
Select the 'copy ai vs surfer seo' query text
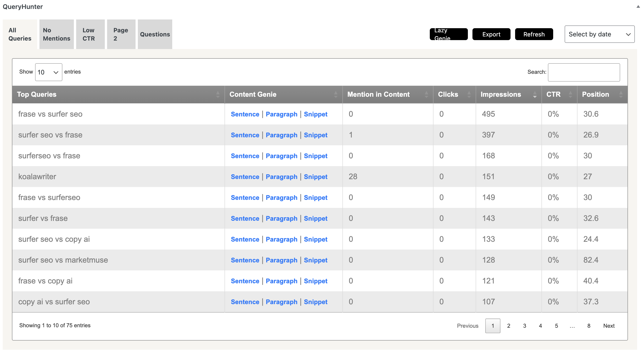pos(54,302)
